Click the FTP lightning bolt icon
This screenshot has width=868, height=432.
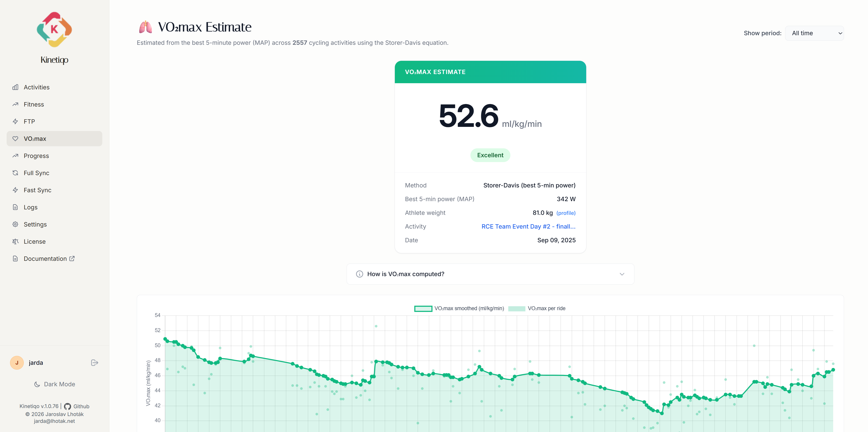pyautogui.click(x=15, y=121)
